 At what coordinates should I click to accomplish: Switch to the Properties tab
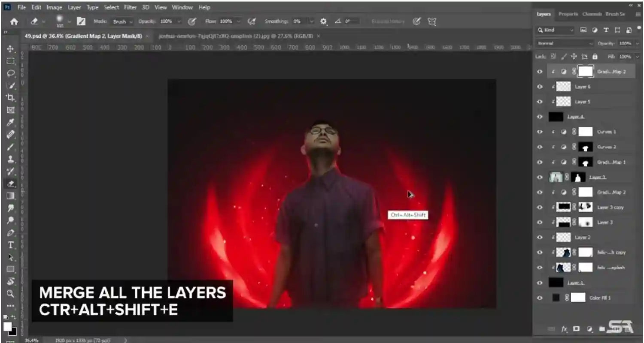[568, 14]
